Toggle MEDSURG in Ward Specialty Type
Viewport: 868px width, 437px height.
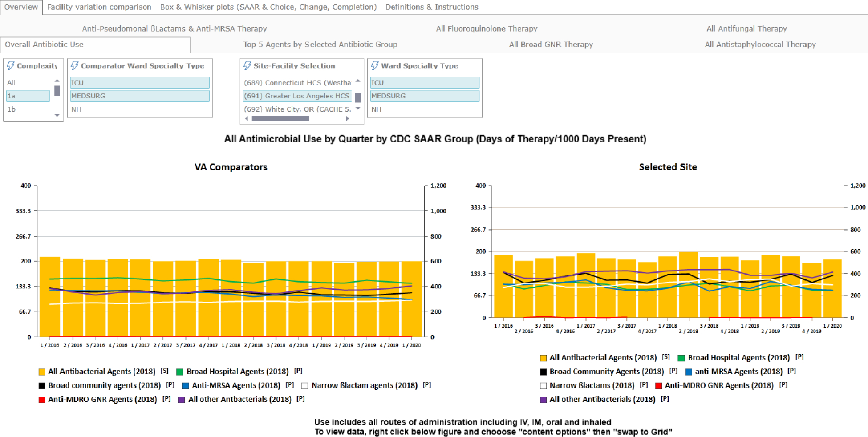pos(425,96)
